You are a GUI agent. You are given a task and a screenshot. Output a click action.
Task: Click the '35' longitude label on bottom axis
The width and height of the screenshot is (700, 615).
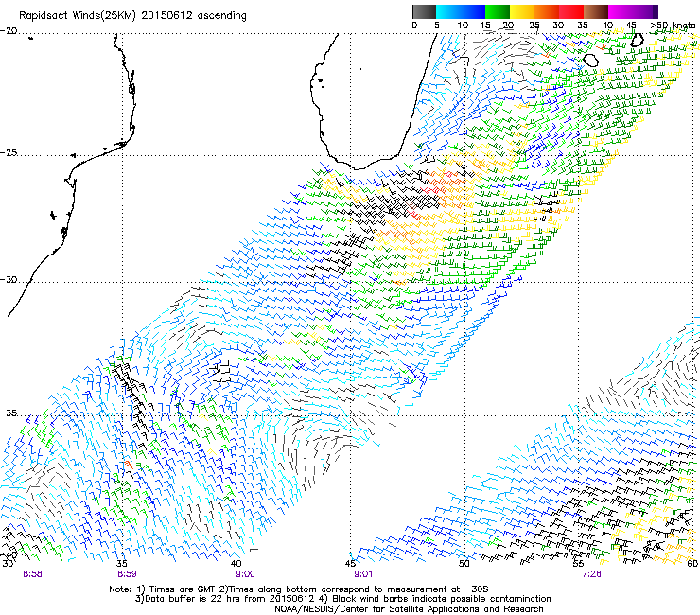[122, 564]
